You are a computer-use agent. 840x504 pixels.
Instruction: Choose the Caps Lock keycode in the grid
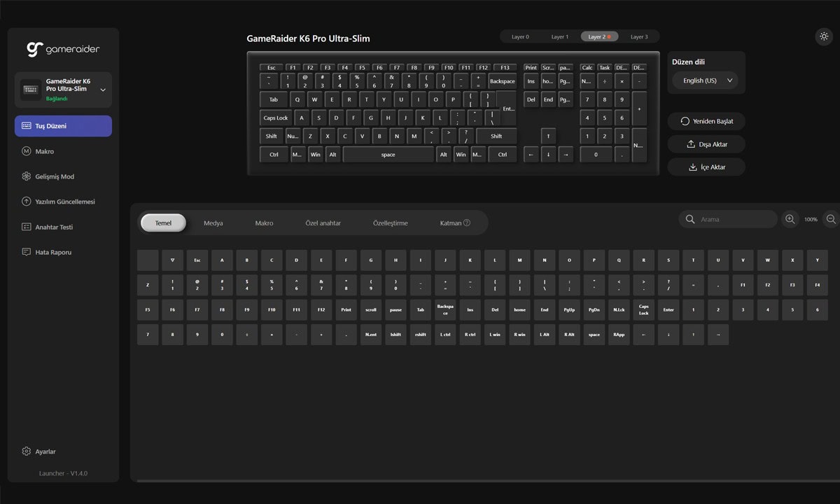pyautogui.click(x=643, y=309)
